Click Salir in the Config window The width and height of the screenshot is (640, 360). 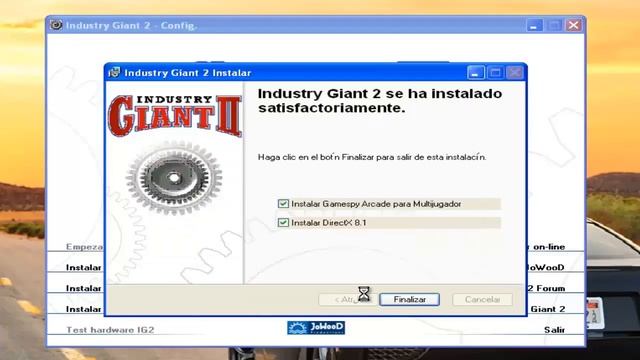(x=554, y=330)
